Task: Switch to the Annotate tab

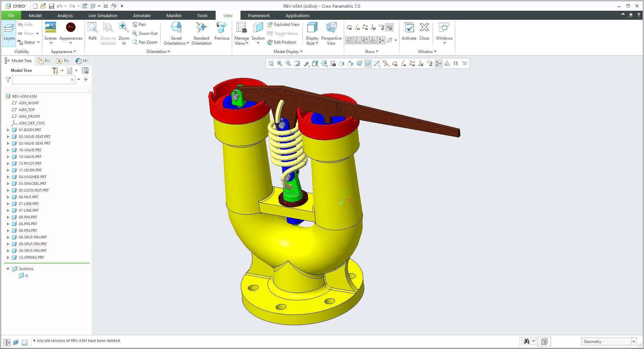Action: click(142, 15)
